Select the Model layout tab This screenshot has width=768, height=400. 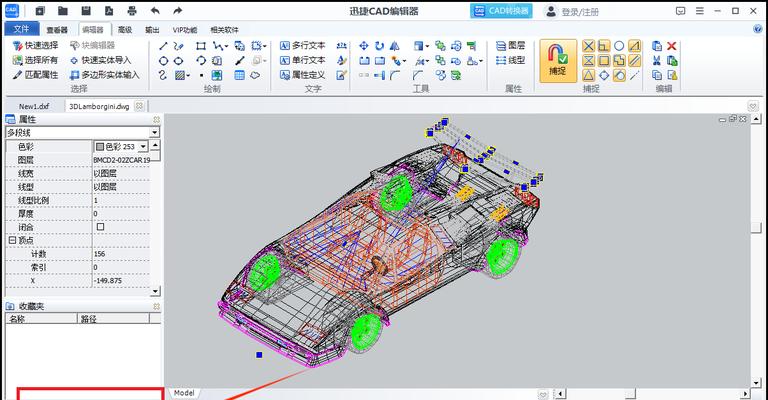click(184, 393)
